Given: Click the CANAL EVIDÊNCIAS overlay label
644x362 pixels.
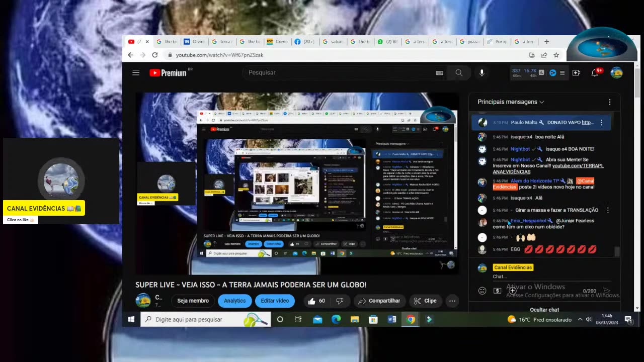Looking at the screenshot, I should point(44,208).
